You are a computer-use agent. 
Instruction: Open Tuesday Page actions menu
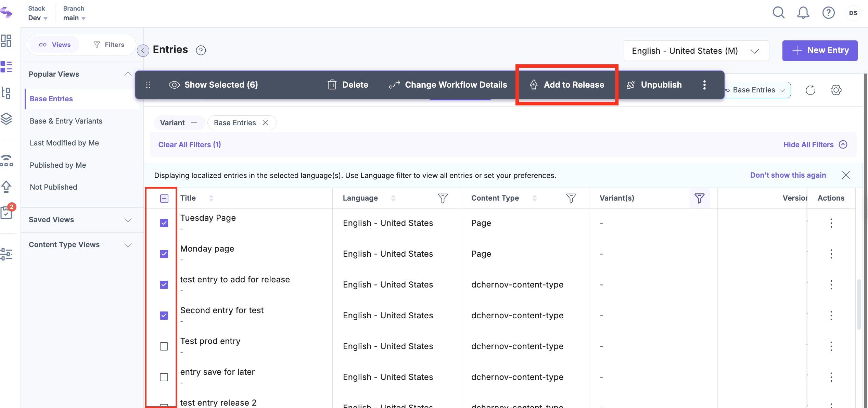(x=831, y=223)
